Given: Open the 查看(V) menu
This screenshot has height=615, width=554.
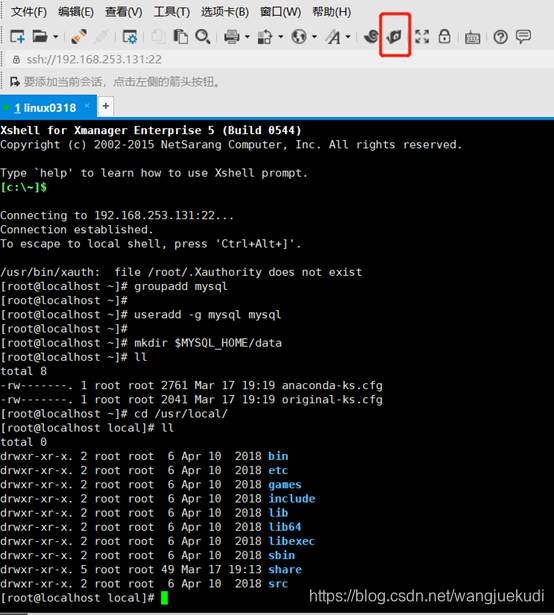Looking at the screenshot, I should (x=124, y=12).
